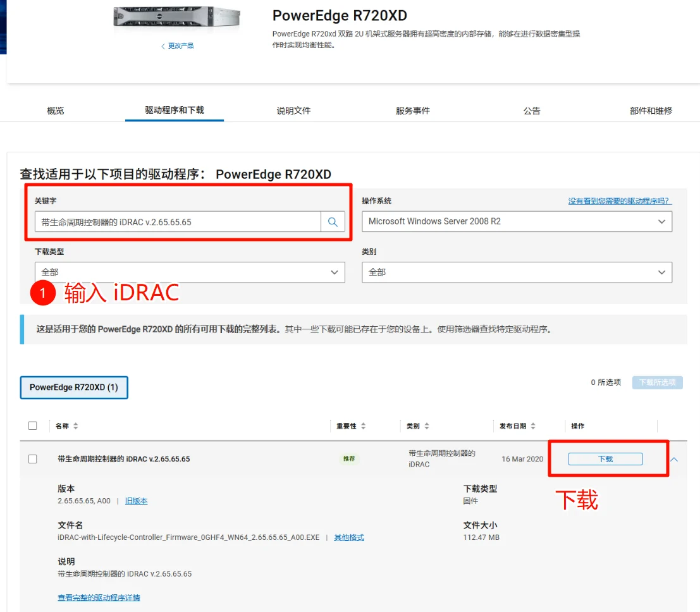Click the 0 所选项 counter text

coord(606,382)
